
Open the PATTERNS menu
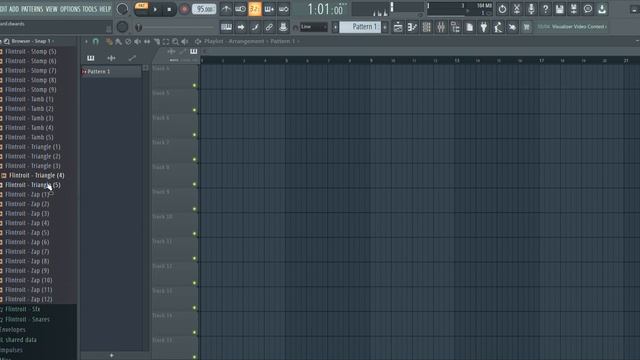tap(32, 9)
